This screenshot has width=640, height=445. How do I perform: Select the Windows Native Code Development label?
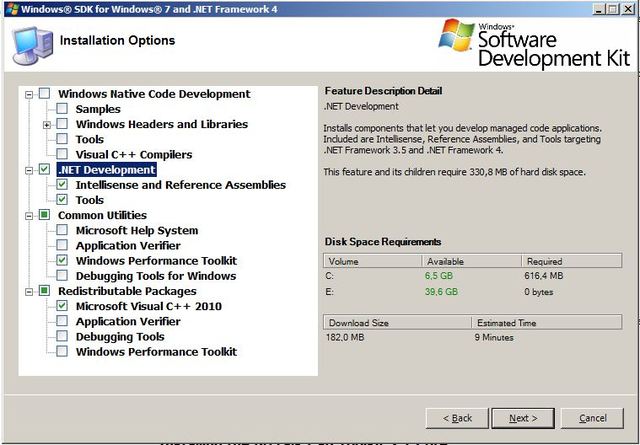(x=154, y=94)
